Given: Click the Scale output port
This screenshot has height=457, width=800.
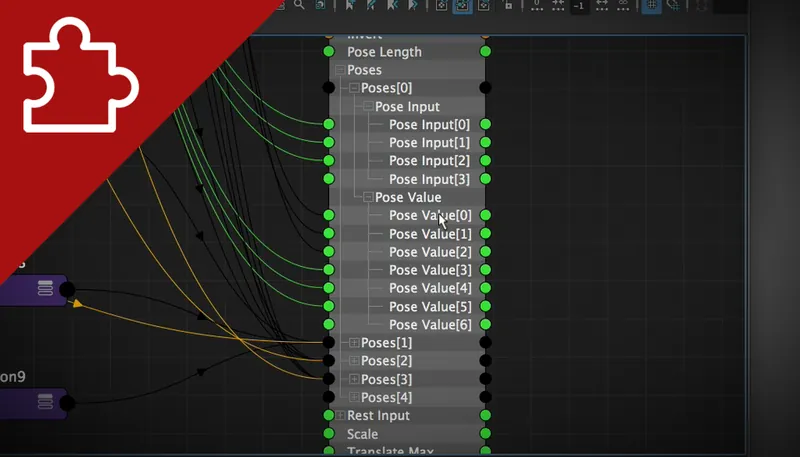Looking at the screenshot, I should coord(486,434).
